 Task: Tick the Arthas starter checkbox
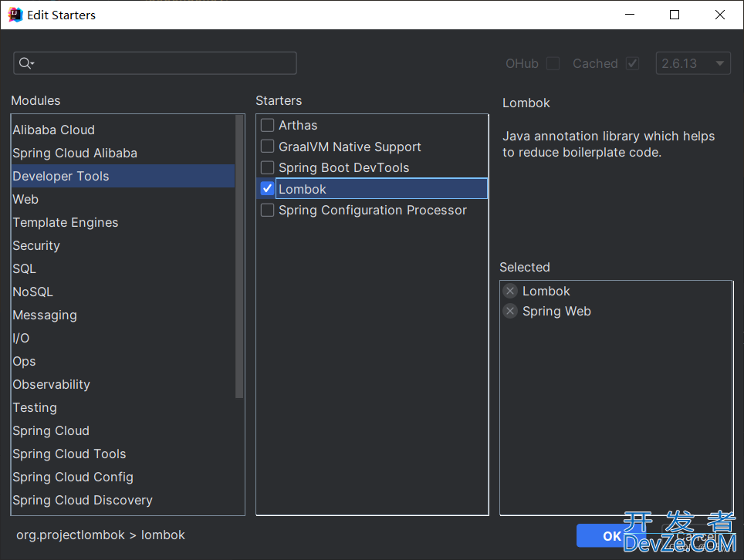click(x=268, y=125)
